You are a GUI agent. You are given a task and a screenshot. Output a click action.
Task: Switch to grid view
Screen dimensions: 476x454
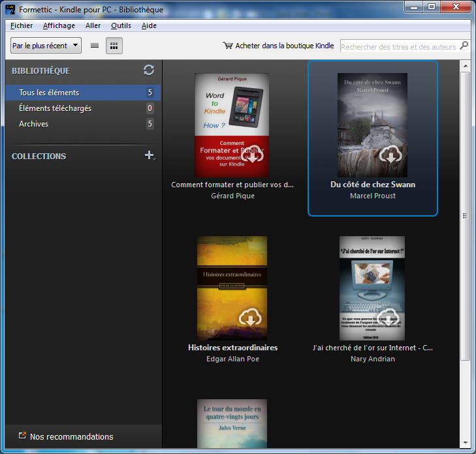coord(114,46)
